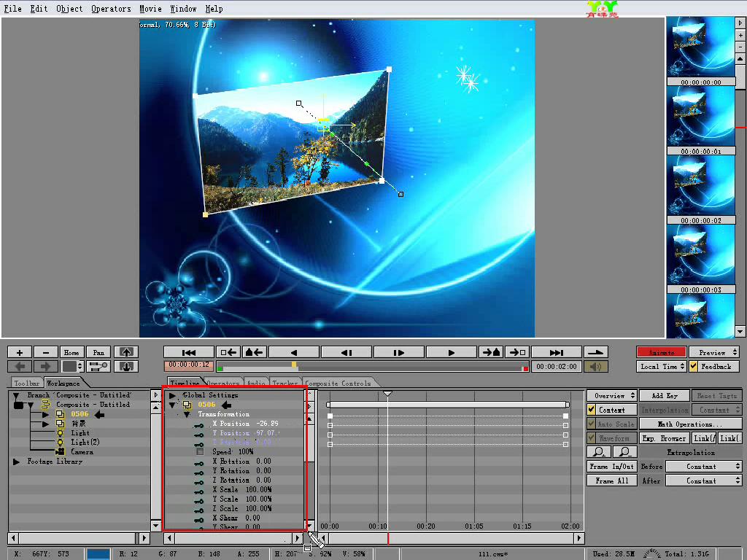747x560 pixels.
Task: Open the Movie menu
Action: [x=150, y=9]
